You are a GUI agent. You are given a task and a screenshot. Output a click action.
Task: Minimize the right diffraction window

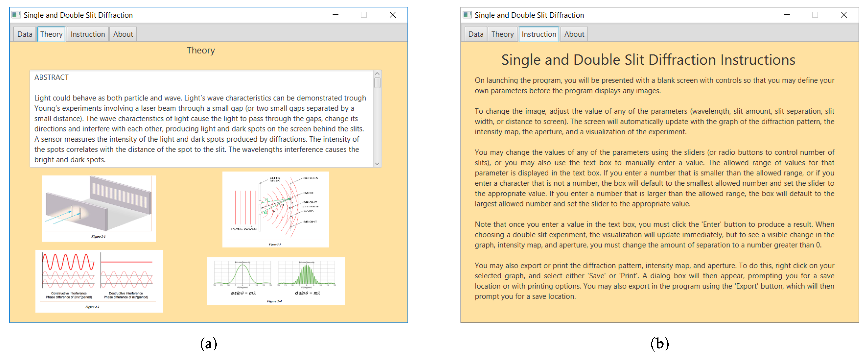click(786, 15)
